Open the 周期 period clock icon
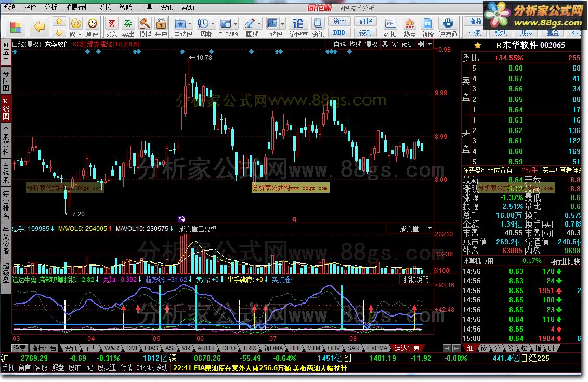Image resolution: width=588 pixels, height=382 pixels. click(203, 23)
